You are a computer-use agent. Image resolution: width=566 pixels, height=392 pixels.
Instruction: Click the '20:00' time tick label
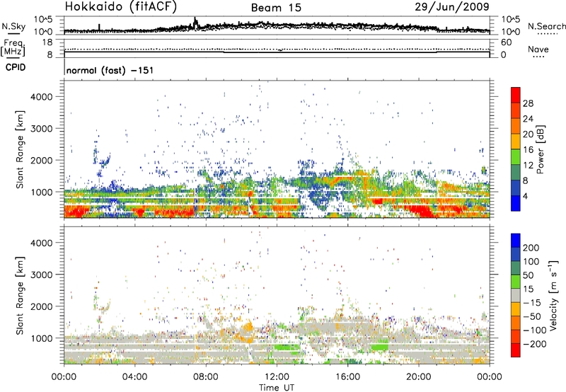419,377
